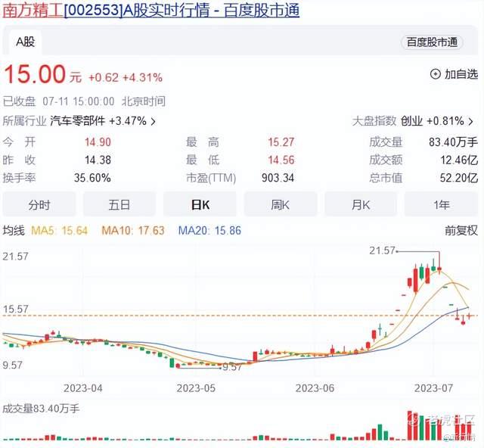The height and width of the screenshot is (448, 484).
Task: Click the 今开 value 14.90
Action: pyautogui.click(x=98, y=142)
